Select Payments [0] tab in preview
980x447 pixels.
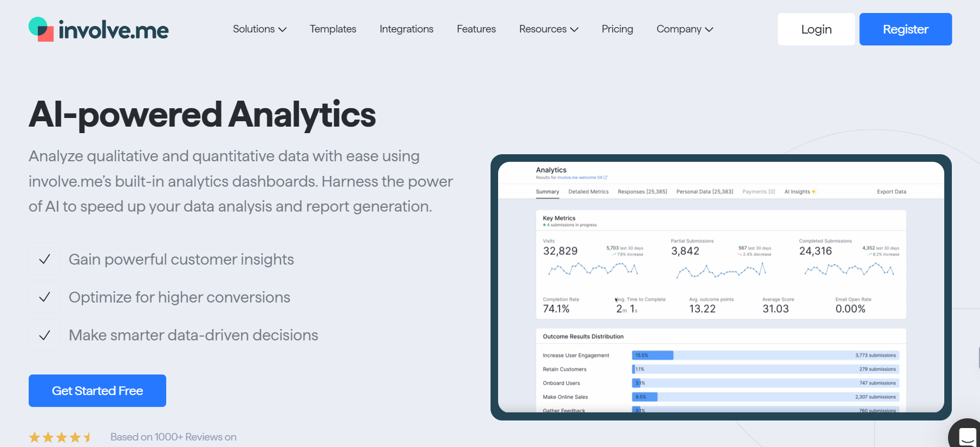pos(759,192)
